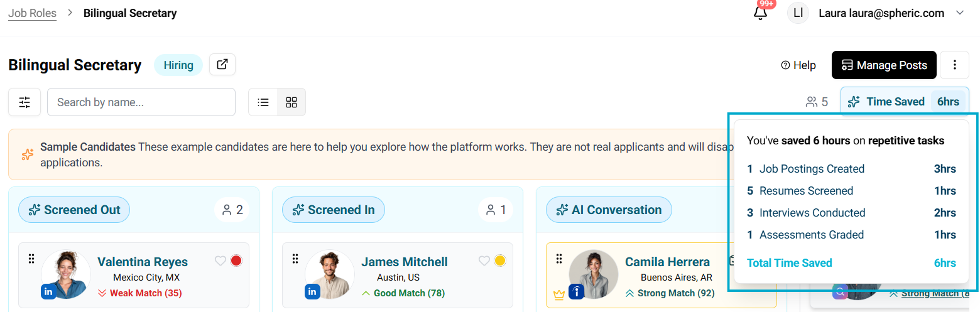Open job post in new window icon
This screenshot has height=312, width=980.
(222, 65)
